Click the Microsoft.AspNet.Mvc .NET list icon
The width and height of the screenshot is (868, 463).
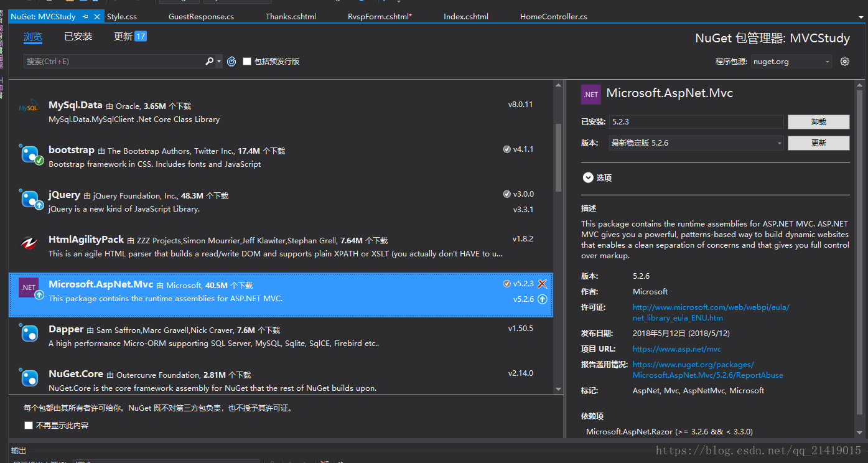coord(29,288)
